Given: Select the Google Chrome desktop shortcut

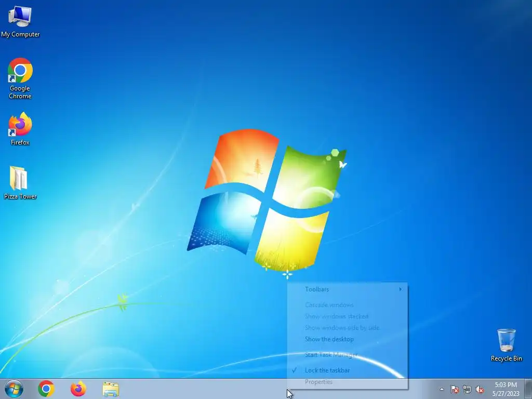Looking at the screenshot, I should pos(20,78).
